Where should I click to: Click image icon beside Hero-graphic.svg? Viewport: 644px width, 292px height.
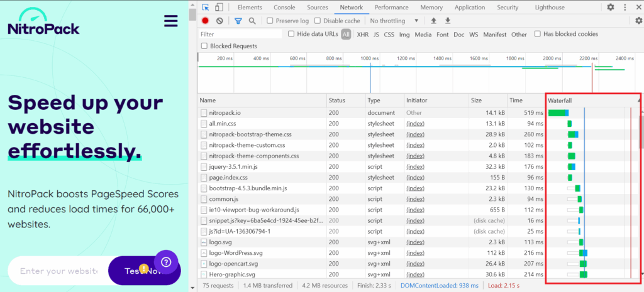(204, 274)
